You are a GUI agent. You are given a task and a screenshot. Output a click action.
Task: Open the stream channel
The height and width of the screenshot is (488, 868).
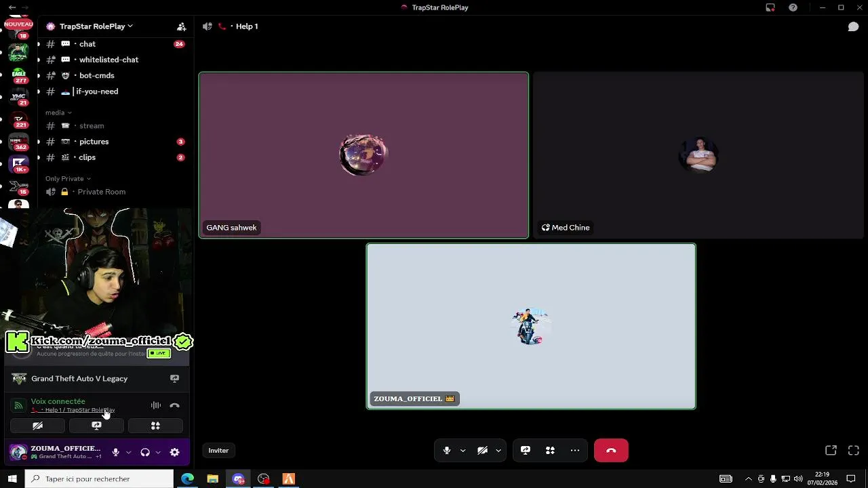[113, 126]
